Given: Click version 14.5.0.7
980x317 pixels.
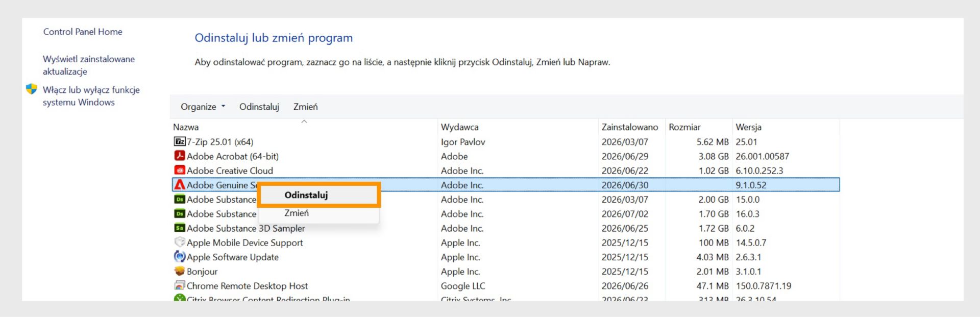Looking at the screenshot, I should point(751,242).
